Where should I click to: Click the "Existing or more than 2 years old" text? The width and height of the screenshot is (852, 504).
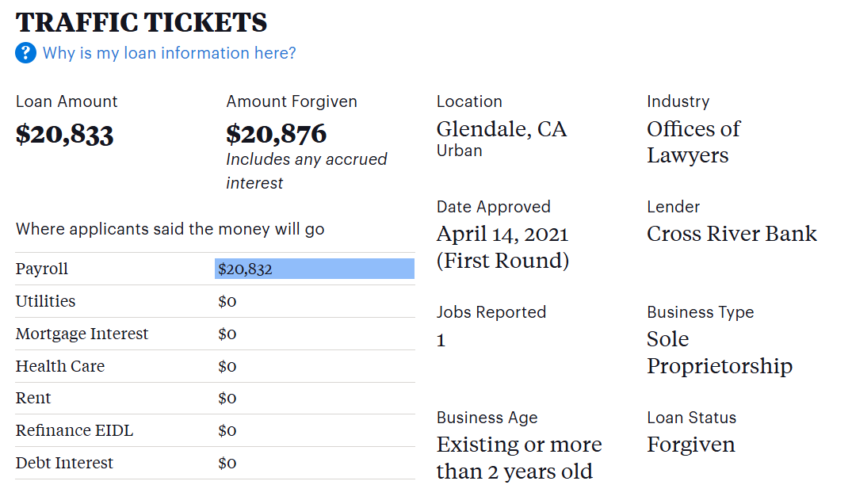coord(519,457)
